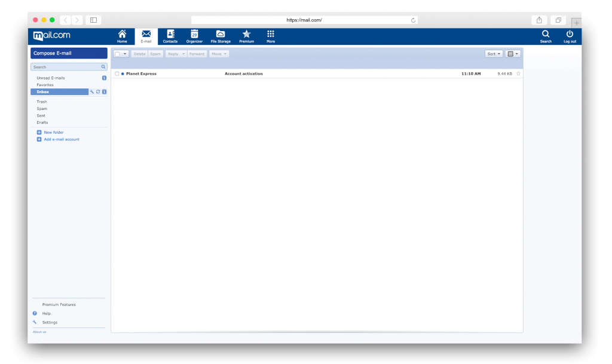Tick the select-all checkbox in toolbar
The image size is (612, 364).
pos(118,54)
